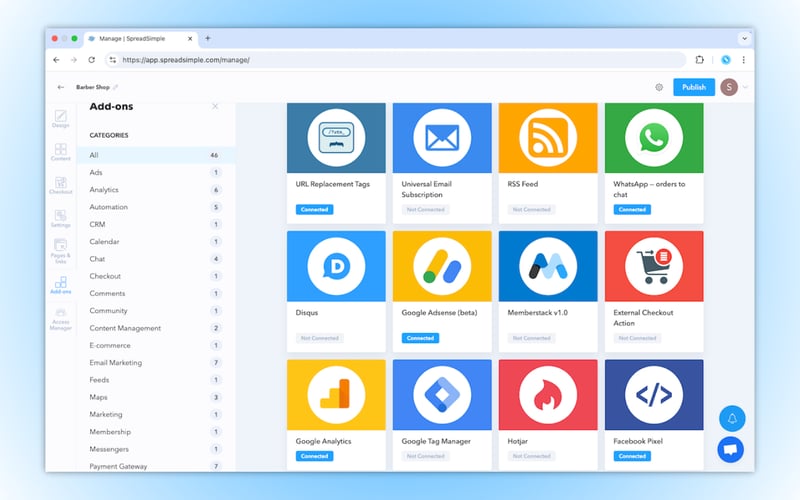This screenshot has height=500, width=800.
Task: Open the browser three-dot menu
Action: [x=743, y=60]
